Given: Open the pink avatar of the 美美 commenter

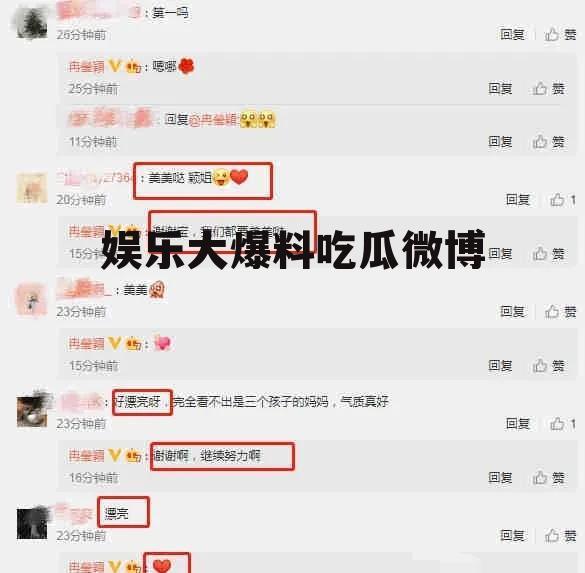Looking at the screenshot, I should (x=32, y=300).
